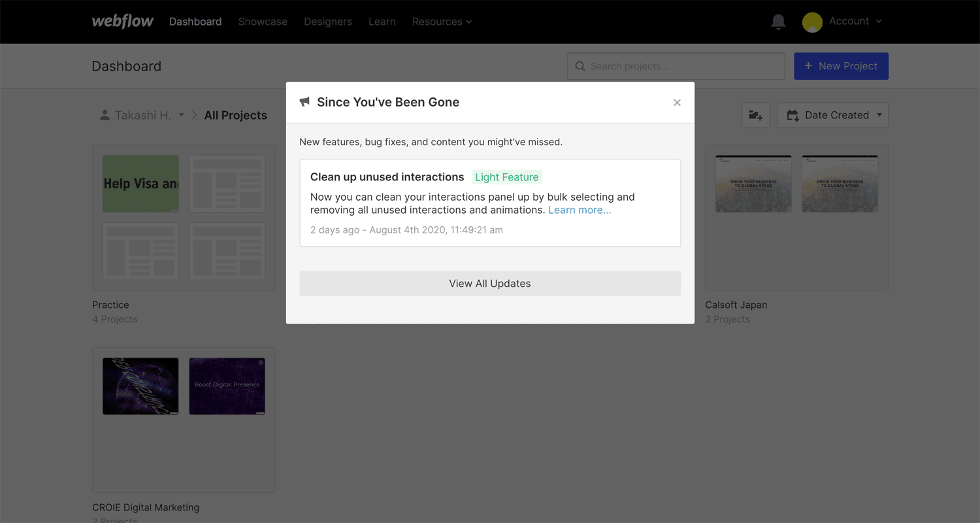Open the Designers nav item
Screen dimensions: 980x523
coord(328,22)
